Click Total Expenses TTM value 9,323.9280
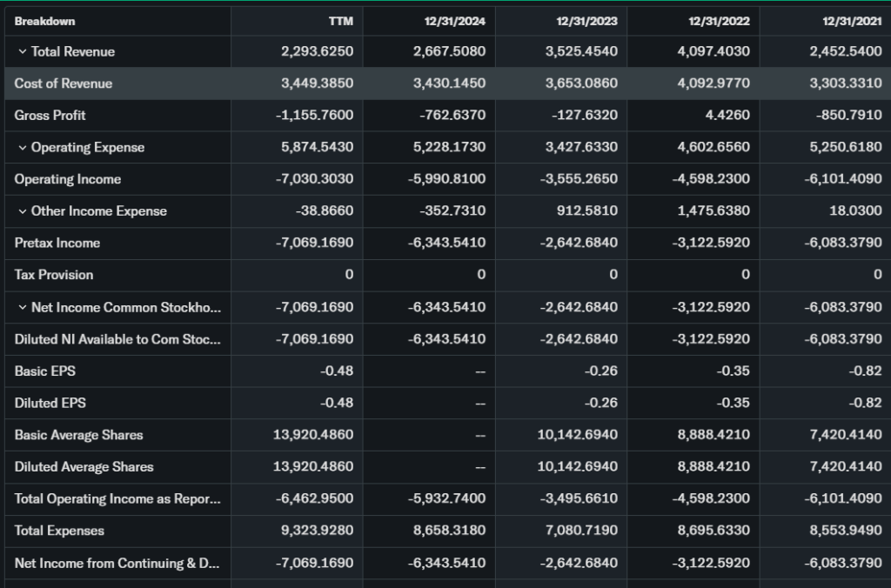Image resolution: width=891 pixels, height=588 pixels. click(x=317, y=531)
